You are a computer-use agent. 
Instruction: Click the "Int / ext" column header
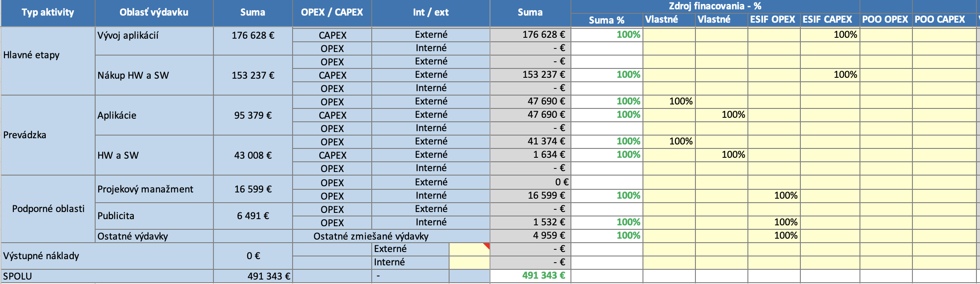(x=430, y=12)
